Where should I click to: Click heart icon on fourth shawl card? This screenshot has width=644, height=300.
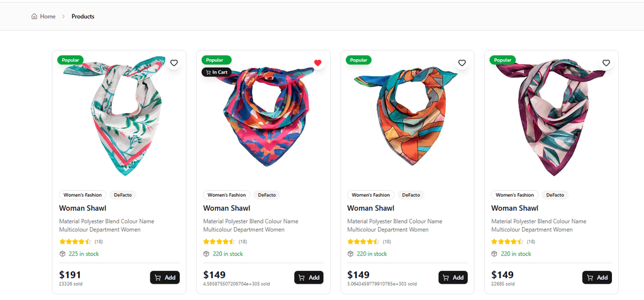[606, 63]
